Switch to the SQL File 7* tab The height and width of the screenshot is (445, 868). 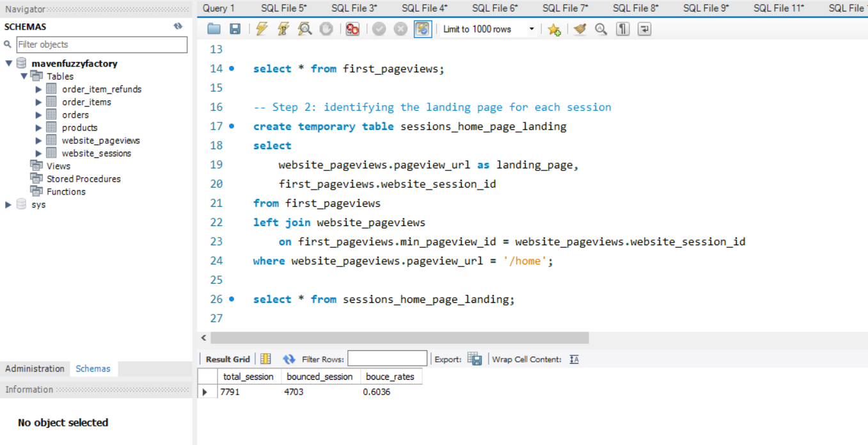coord(565,8)
